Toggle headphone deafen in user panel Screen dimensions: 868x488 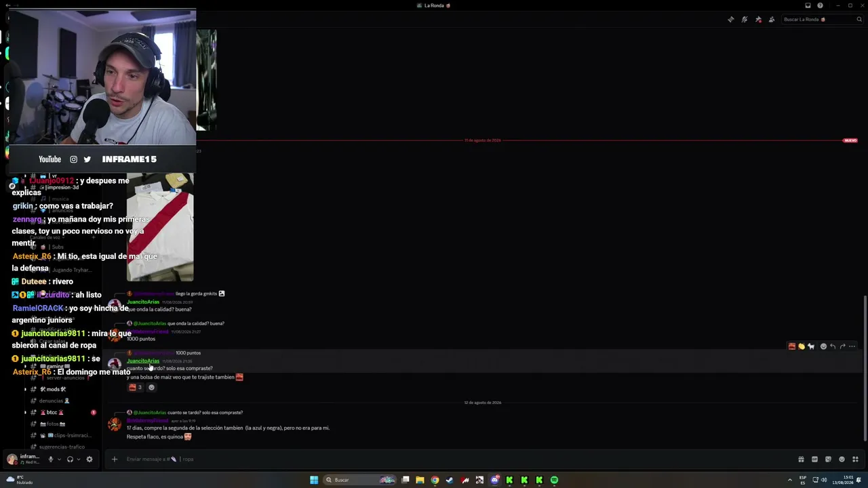click(x=70, y=459)
